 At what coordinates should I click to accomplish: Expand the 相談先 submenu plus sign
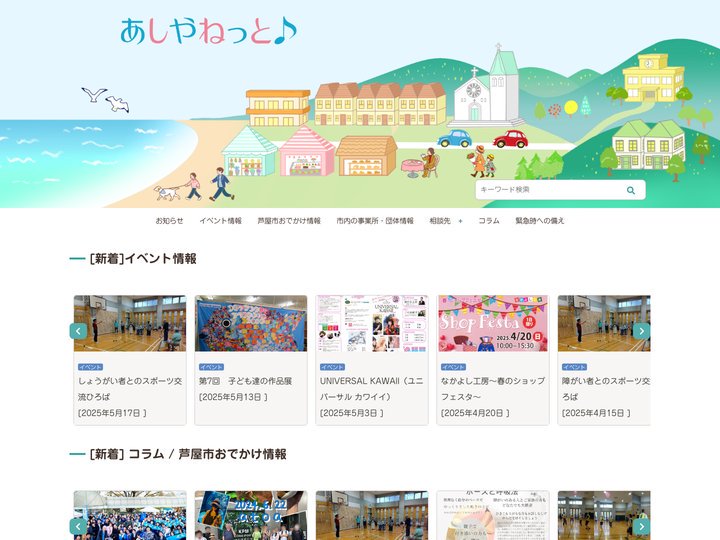click(x=460, y=221)
